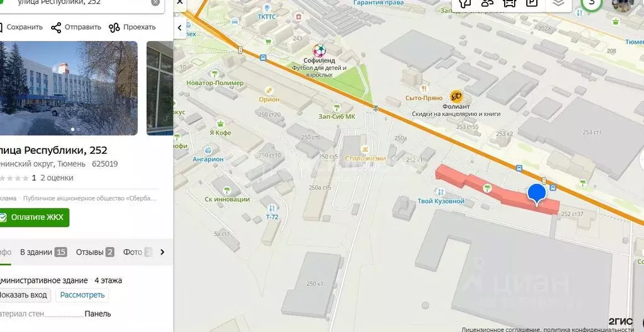The height and width of the screenshot is (332, 644).
Task: Expand more tabs with right chevron
Action: click(162, 252)
